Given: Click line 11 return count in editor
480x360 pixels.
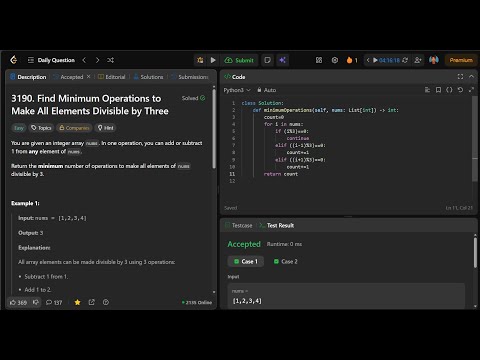Looking at the screenshot, I should (281, 174).
